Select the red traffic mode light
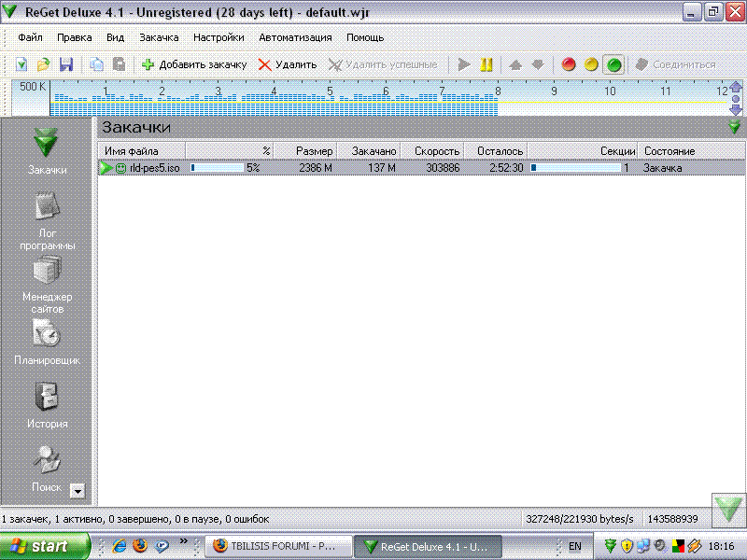 [568, 64]
